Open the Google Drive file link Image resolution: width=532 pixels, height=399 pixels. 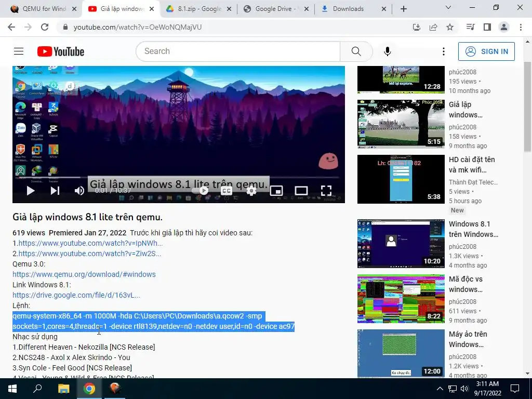point(76,295)
